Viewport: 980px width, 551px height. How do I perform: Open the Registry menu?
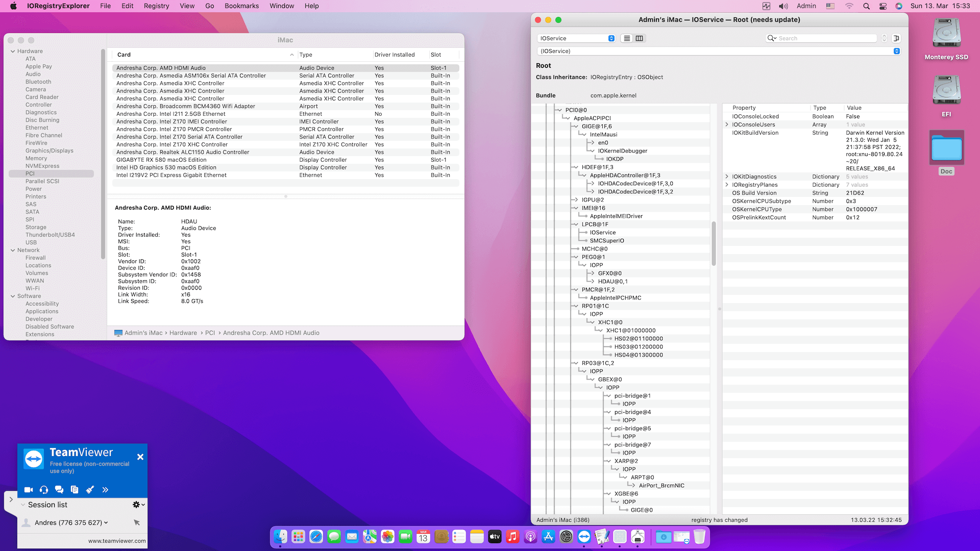156,6
